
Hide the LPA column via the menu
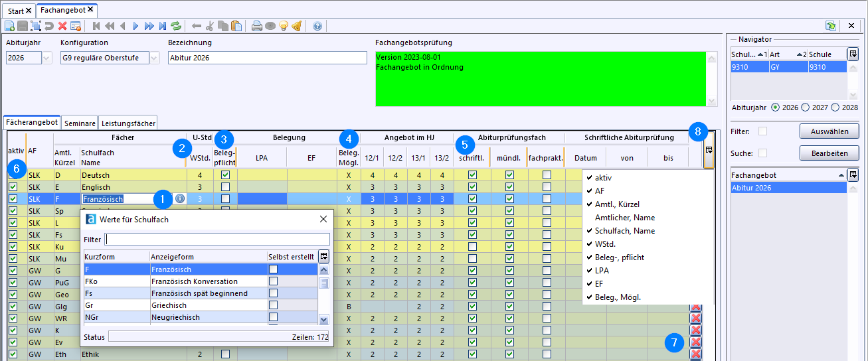(602, 271)
